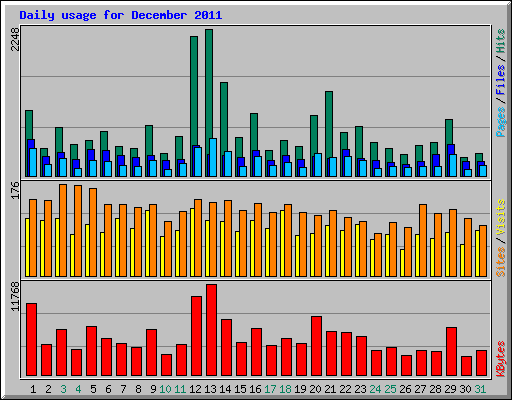Click day label 14 on x-axis

click(225, 389)
